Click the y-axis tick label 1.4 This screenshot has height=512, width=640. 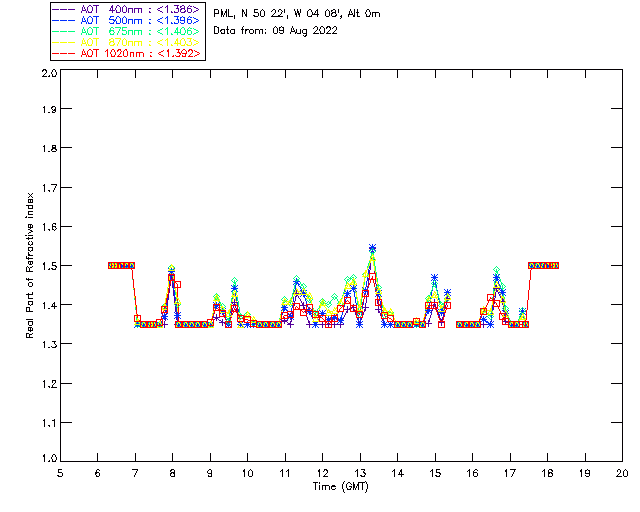tap(49, 305)
